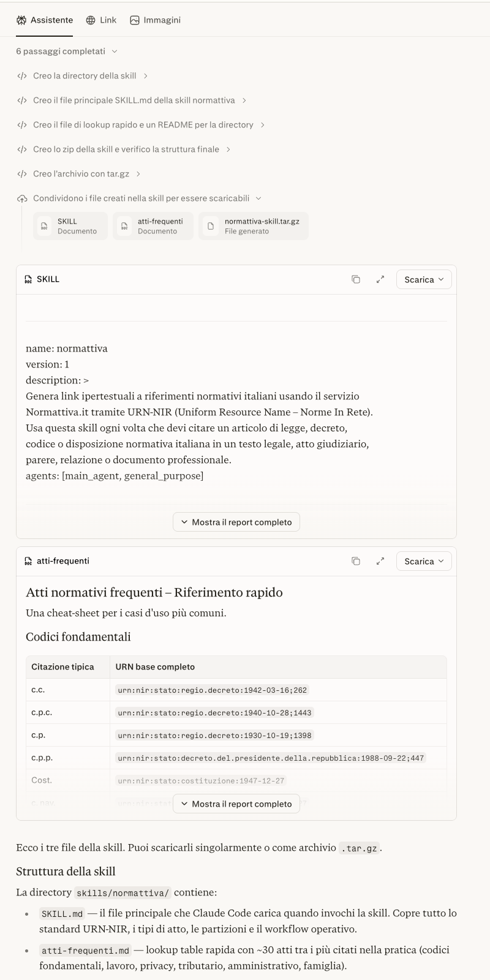
Task: Open the SKILL Documento file chip
Action: pyautogui.click(x=70, y=226)
